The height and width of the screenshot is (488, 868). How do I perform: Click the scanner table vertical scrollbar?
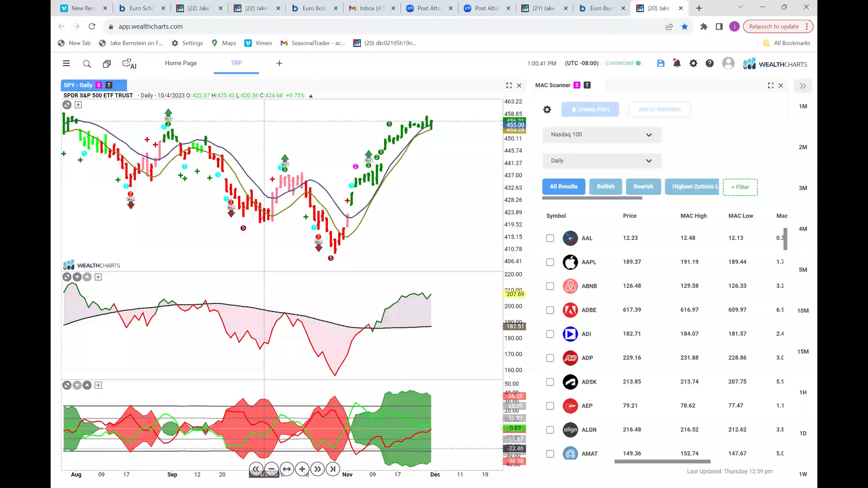click(x=786, y=239)
